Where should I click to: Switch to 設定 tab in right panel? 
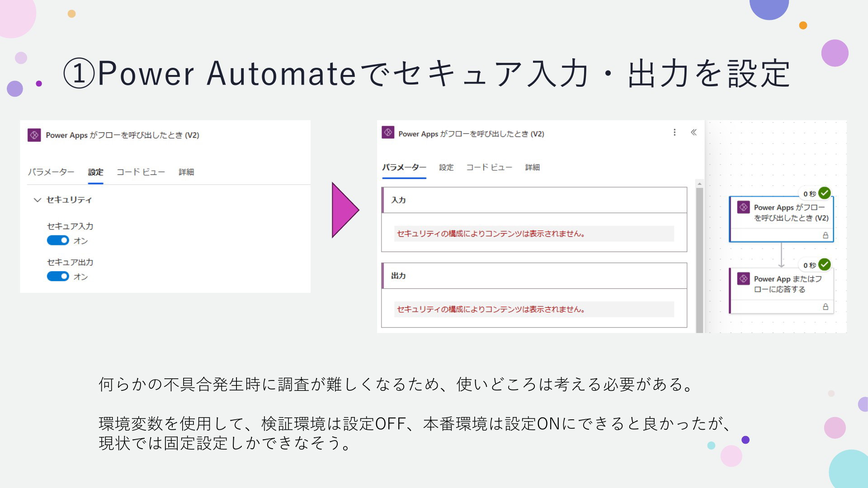coord(446,168)
